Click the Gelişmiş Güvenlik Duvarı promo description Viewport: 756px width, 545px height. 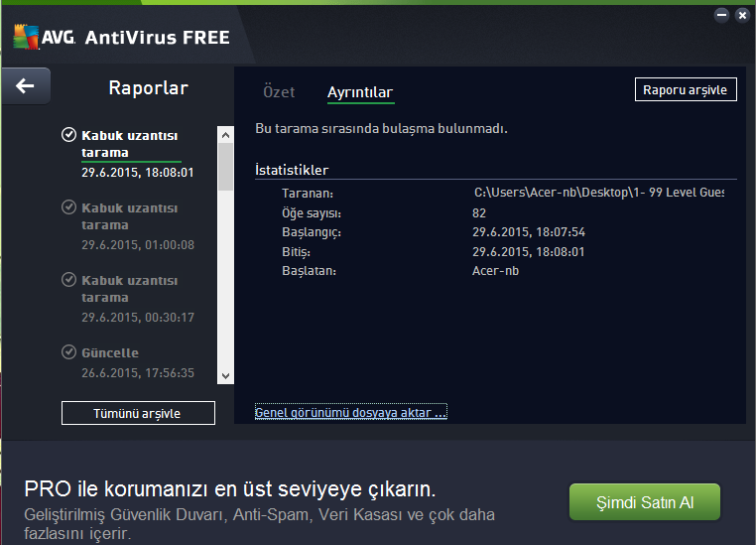[259, 524]
